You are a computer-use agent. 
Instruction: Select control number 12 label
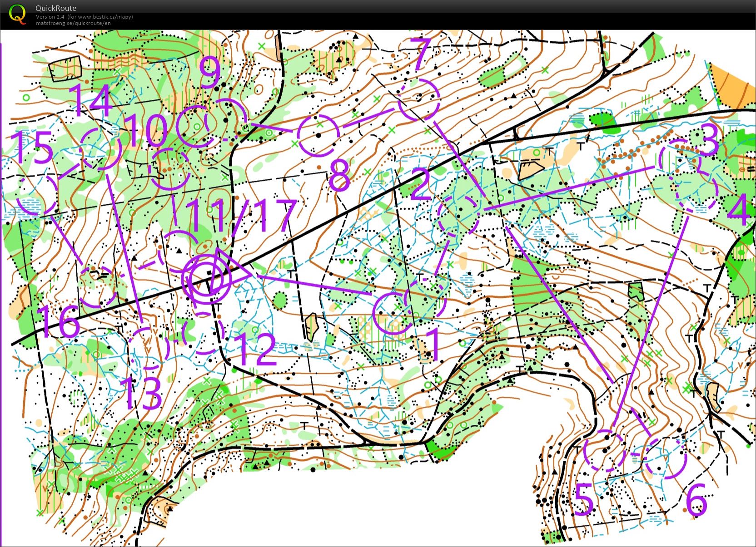(x=254, y=349)
